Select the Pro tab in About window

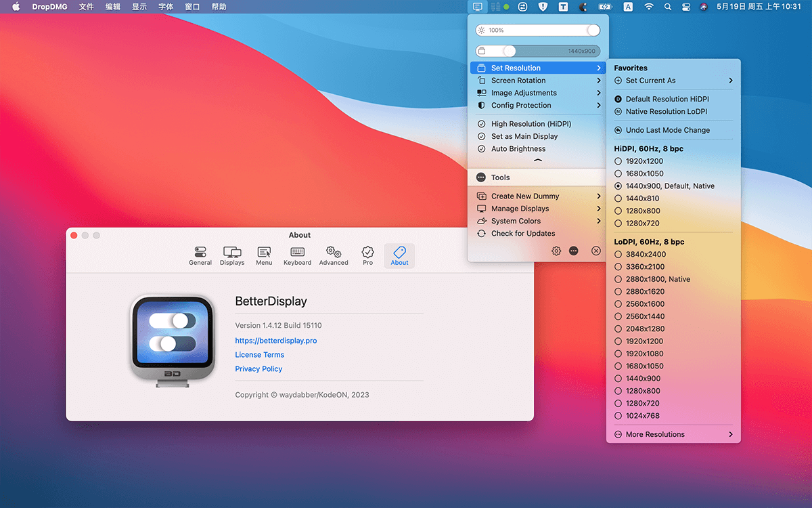[x=367, y=255]
